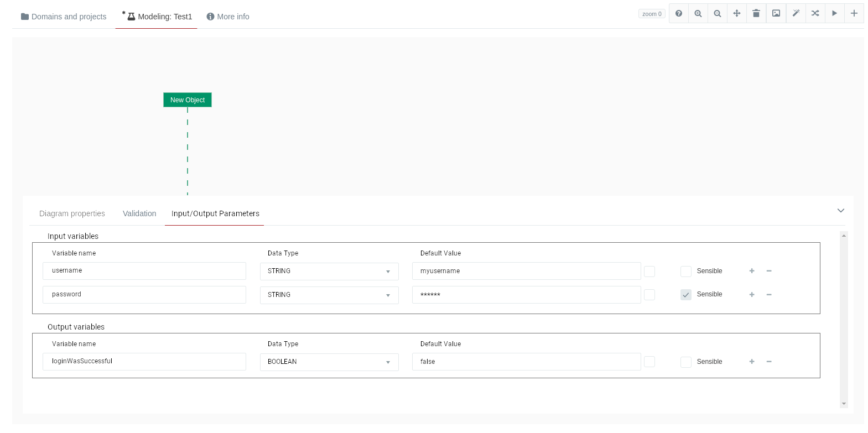
Task: Open data type dropdown for username
Action: tap(329, 272)
